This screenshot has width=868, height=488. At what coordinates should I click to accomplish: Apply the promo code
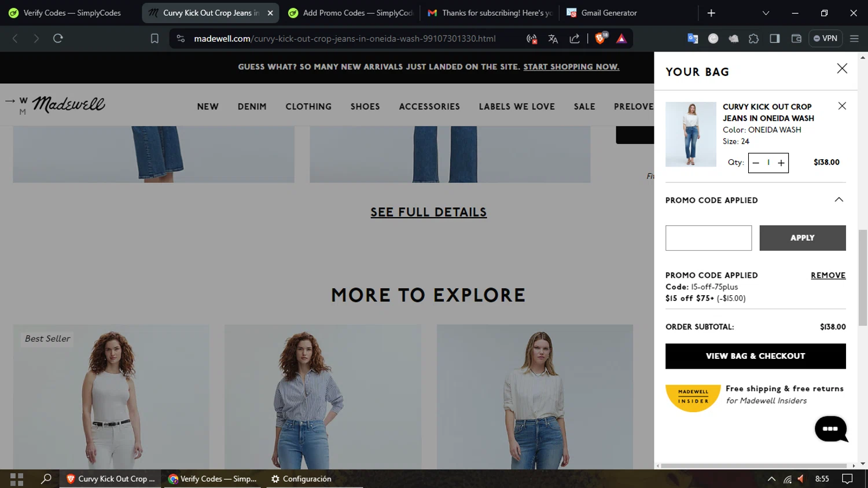[x=802, y=238]
